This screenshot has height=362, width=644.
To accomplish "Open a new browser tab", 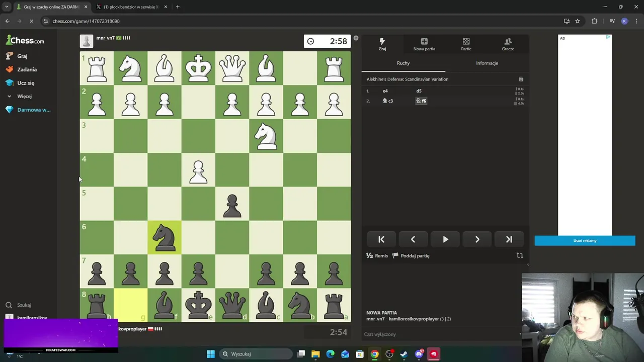I will 178,7.
